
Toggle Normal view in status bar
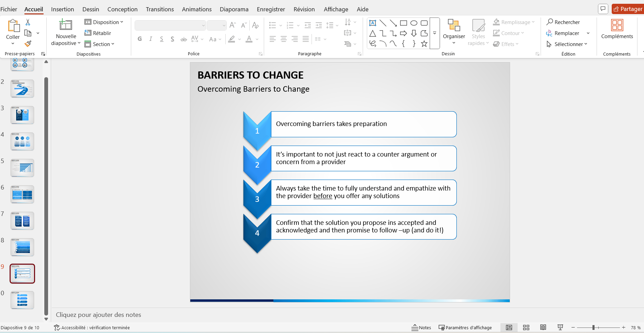(509, 328)
